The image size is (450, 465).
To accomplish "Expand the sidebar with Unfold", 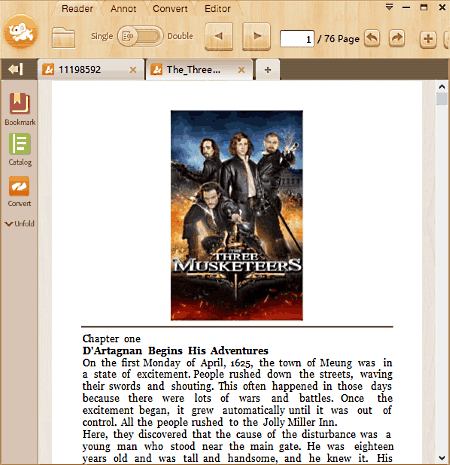I will pyautogui.click(x=20, y=223).
